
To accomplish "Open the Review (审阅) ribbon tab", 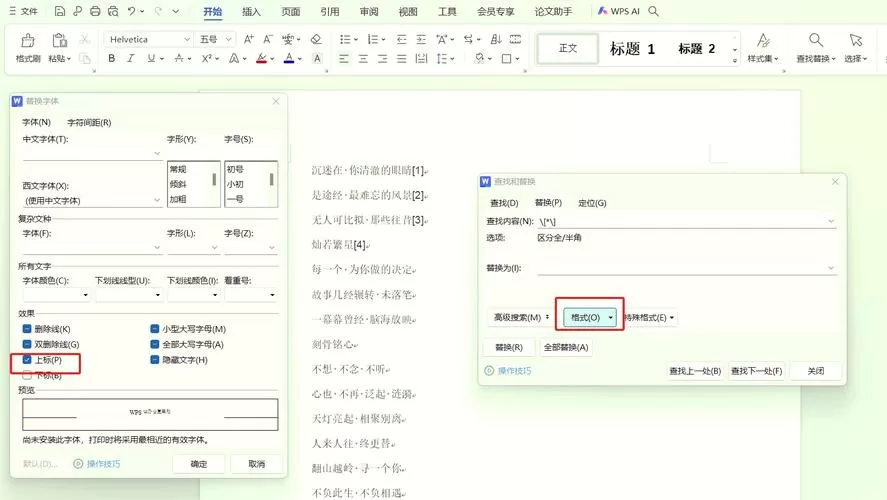I will pyautogui.click(x=369, y=11).
